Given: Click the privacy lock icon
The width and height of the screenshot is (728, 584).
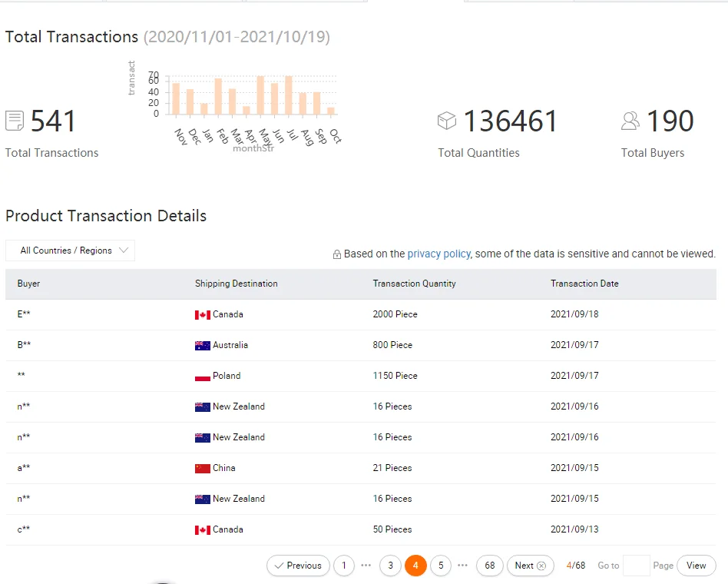Looking at the screenshot, I should tap(336, 254).
